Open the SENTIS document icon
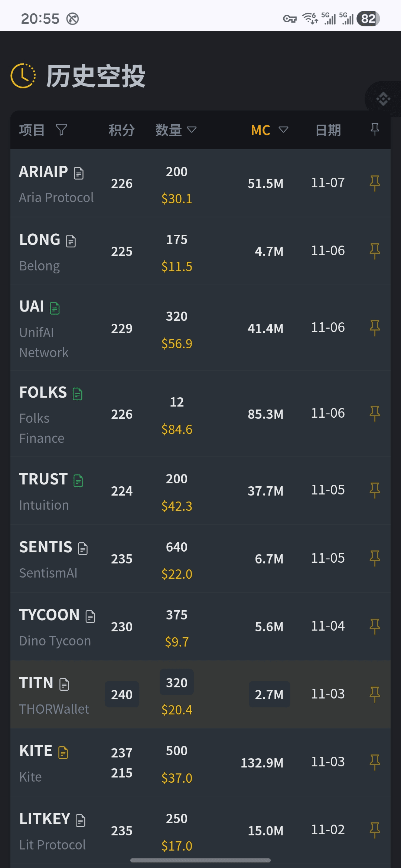401x868 pixels. pyautogui.click(x=83, y=549)
